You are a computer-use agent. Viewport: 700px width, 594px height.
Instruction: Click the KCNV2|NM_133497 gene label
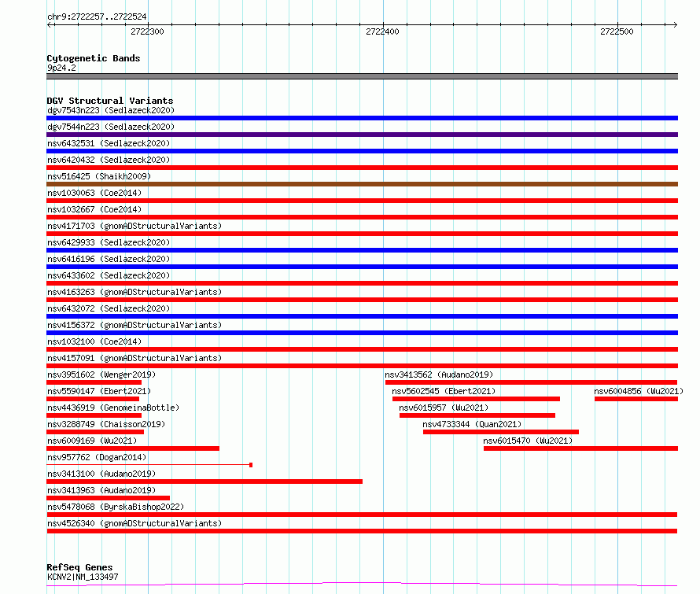pyautogui.click(x=83, y=577)
